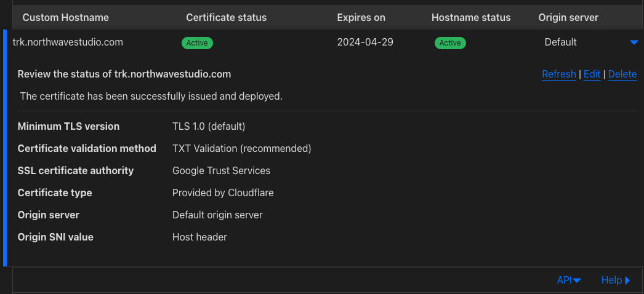This screenshot has width=644, height=294.
Task: Click the Certificate status column header
Action: pos(227,18)
